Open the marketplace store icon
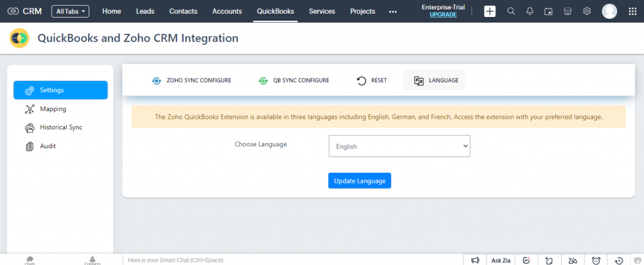This screenshot has width=644, height=265. tap(568, 11)
